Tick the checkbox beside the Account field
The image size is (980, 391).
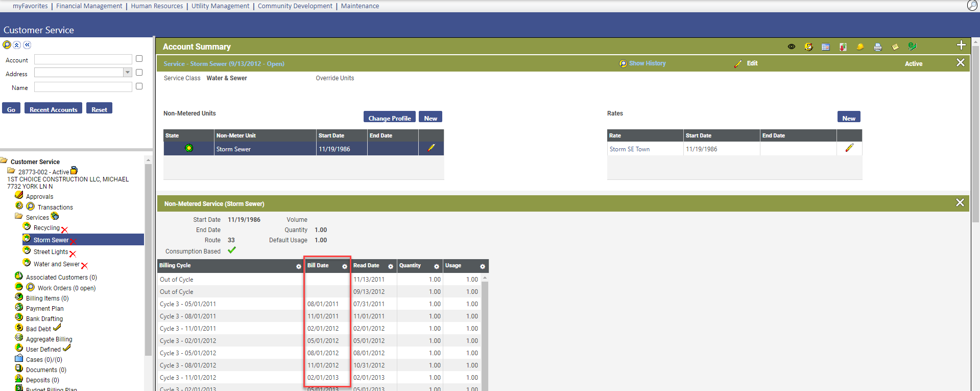[139, 59]
